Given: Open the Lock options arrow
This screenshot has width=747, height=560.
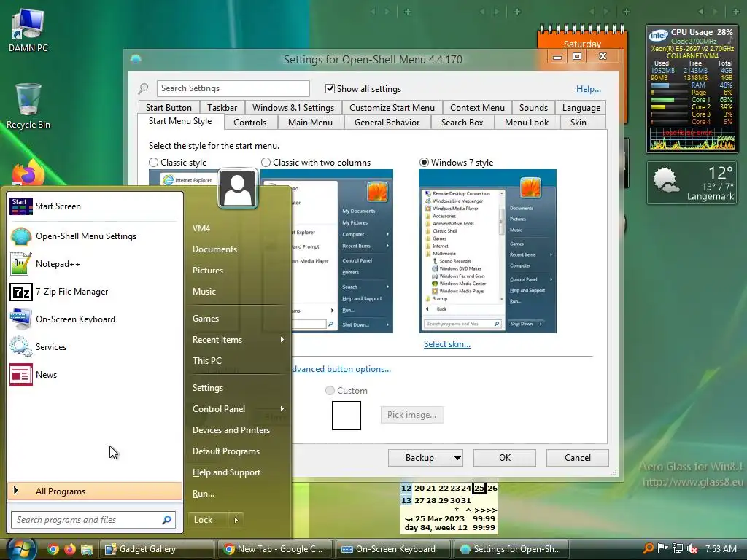Looking at the screenshot, I should [236, 520].
